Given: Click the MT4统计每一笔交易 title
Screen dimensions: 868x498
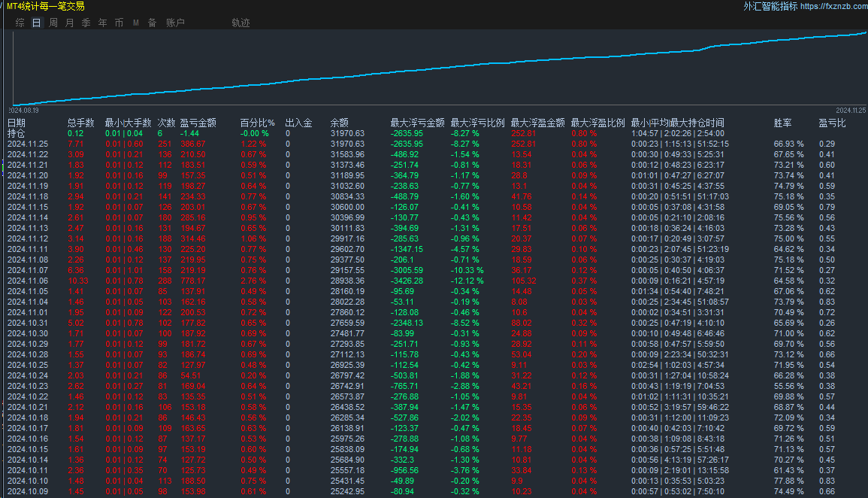Looking at the screenshot, I should pos(45,6).
